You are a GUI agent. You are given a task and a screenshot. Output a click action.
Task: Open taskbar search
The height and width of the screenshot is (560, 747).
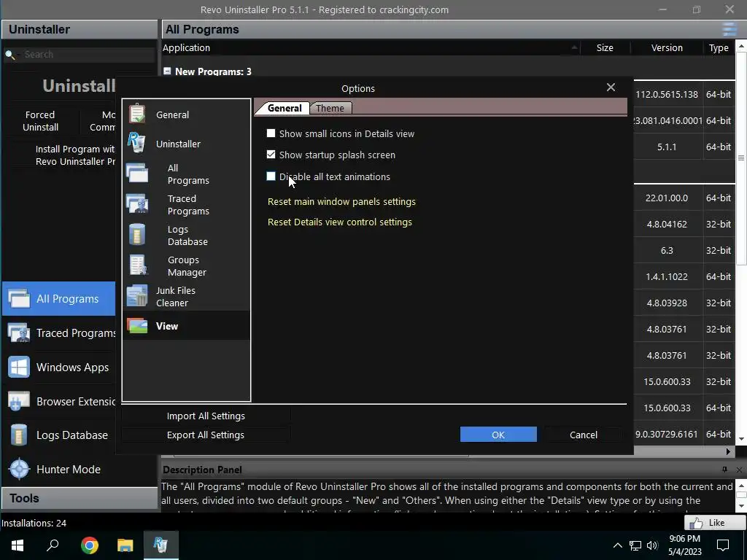coord(53,545)
